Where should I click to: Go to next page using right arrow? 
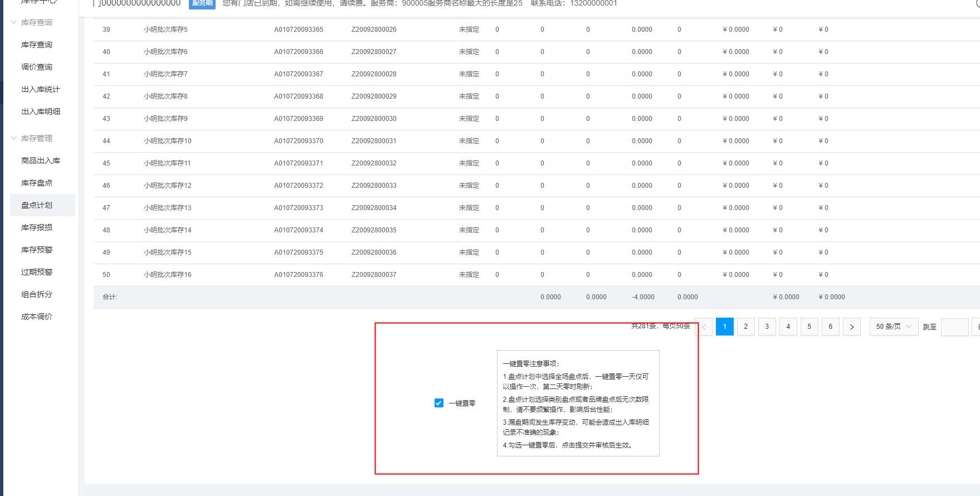[x=851, y=327]
